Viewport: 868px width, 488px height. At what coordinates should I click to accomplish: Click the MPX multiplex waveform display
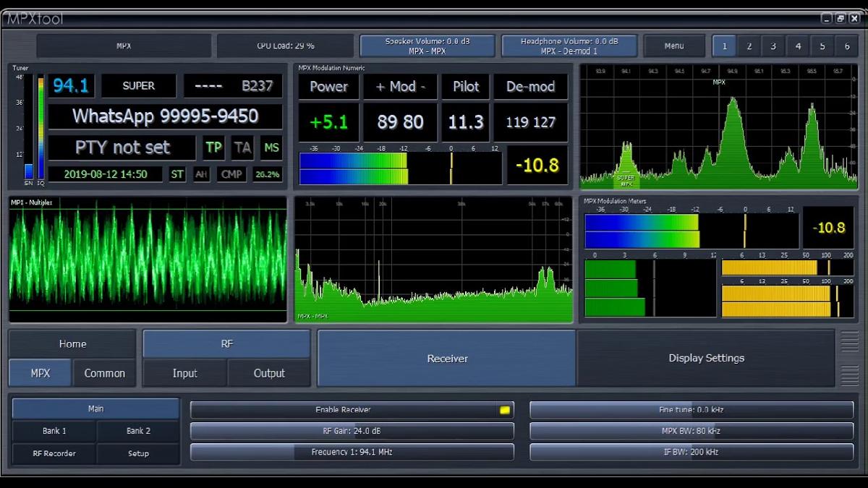(148, 260)
